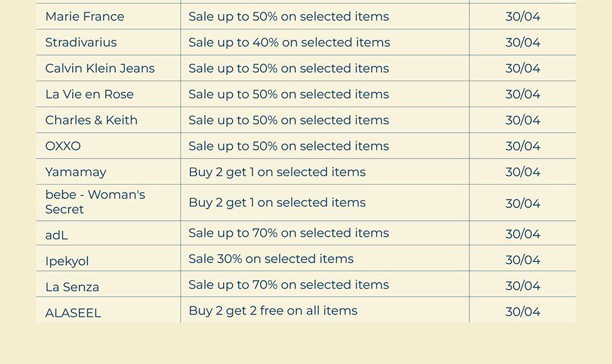Image resolution: width=612 pixels, height=364 pixels.
Task: Click Stradivarius 40% sale offer text
Action: tap(289, 43)
